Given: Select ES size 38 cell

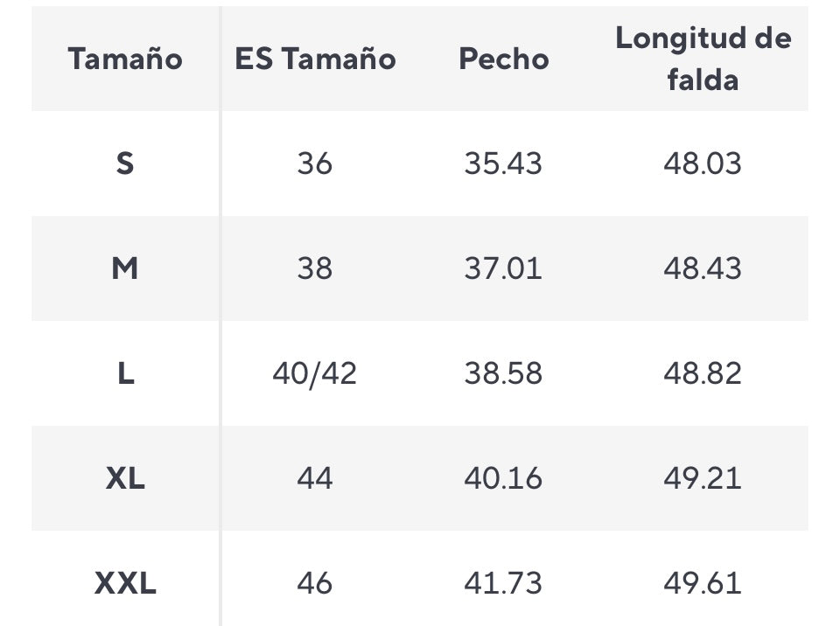Looking at the screenshot, I should [315, 268].
